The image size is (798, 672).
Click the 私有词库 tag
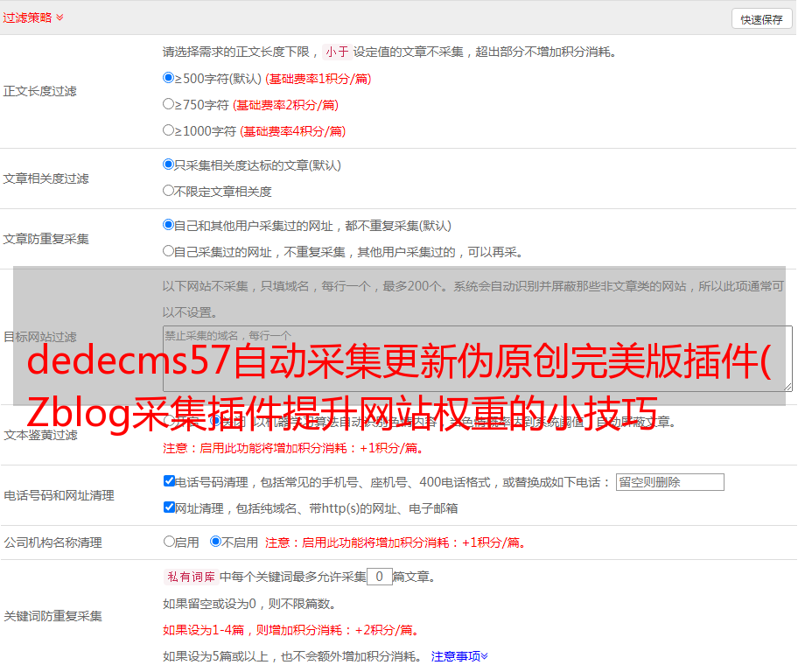(192, 577)
